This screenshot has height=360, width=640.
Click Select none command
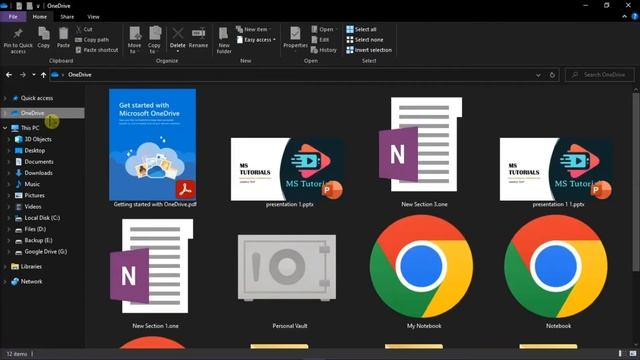click(365, 40)
